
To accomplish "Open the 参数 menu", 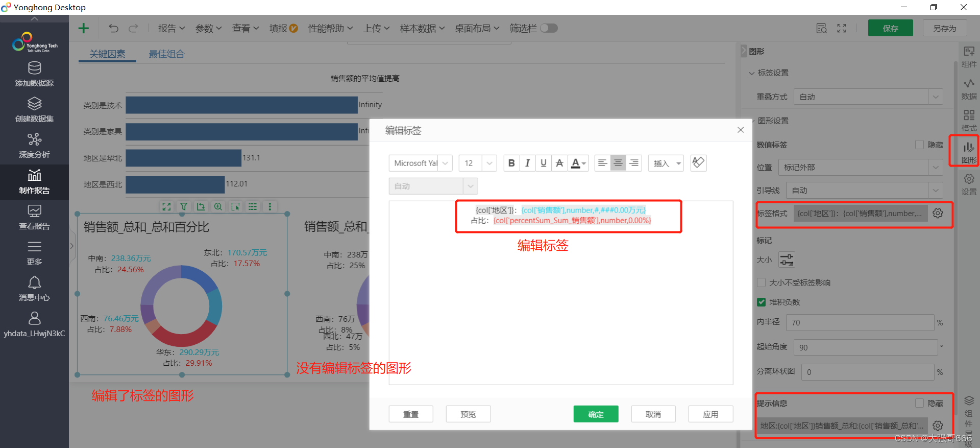I will [209, 28].
